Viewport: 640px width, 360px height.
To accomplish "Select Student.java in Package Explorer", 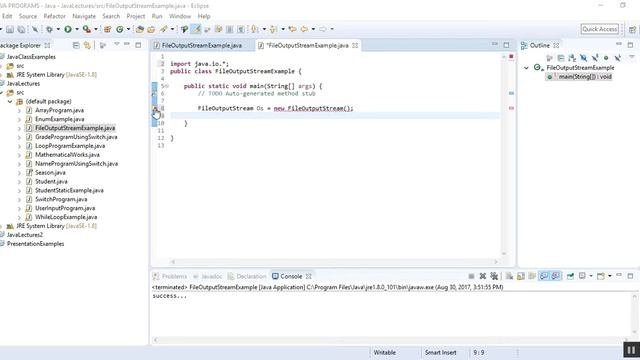I will pos(51,181).
